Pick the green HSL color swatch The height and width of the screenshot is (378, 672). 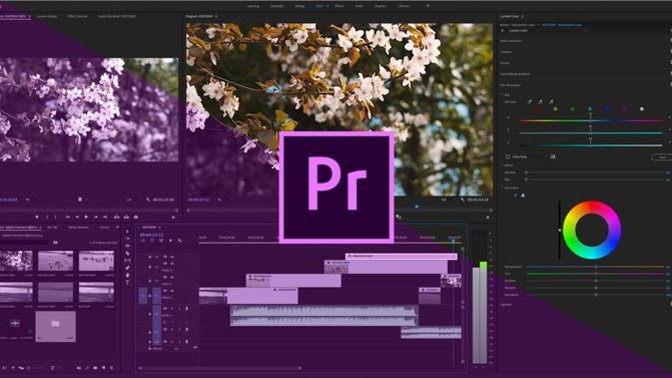(x=573, y=109)
